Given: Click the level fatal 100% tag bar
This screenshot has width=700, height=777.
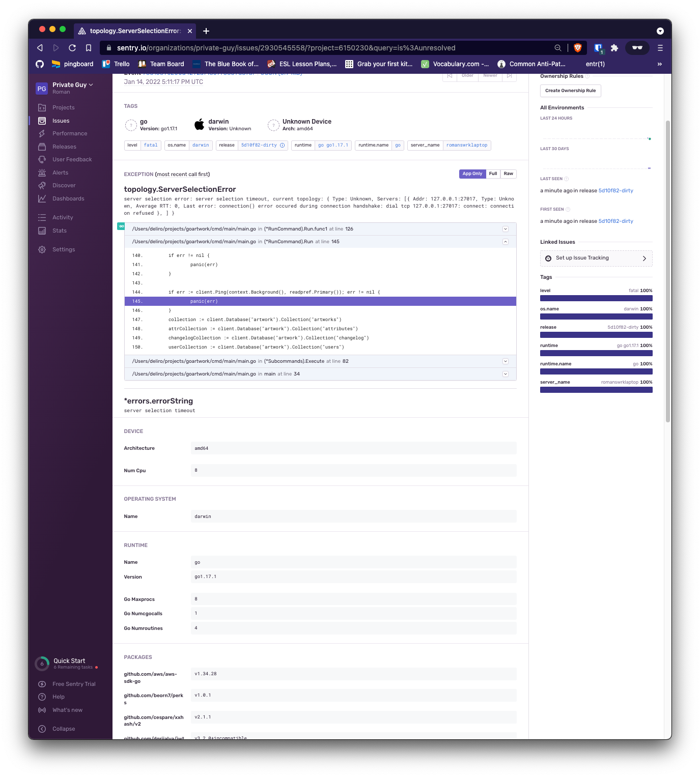Looking at the screenshot, I should pos(596,298).
